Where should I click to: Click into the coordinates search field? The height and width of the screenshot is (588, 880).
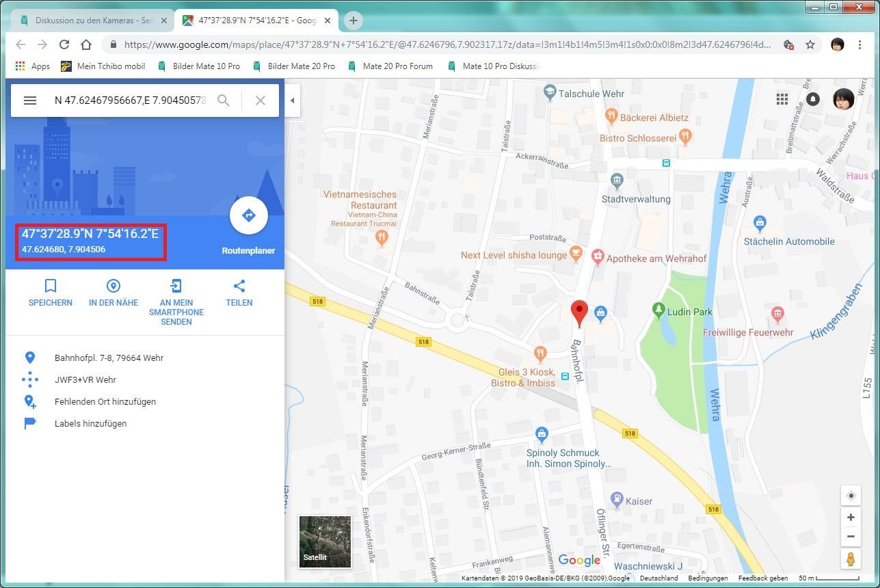pyautogui.click(x=130, y=101)
